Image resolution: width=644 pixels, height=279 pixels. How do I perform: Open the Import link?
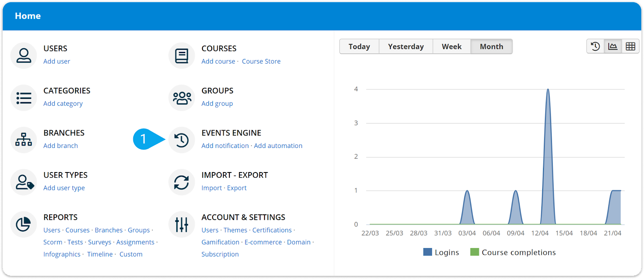(212, 188)
